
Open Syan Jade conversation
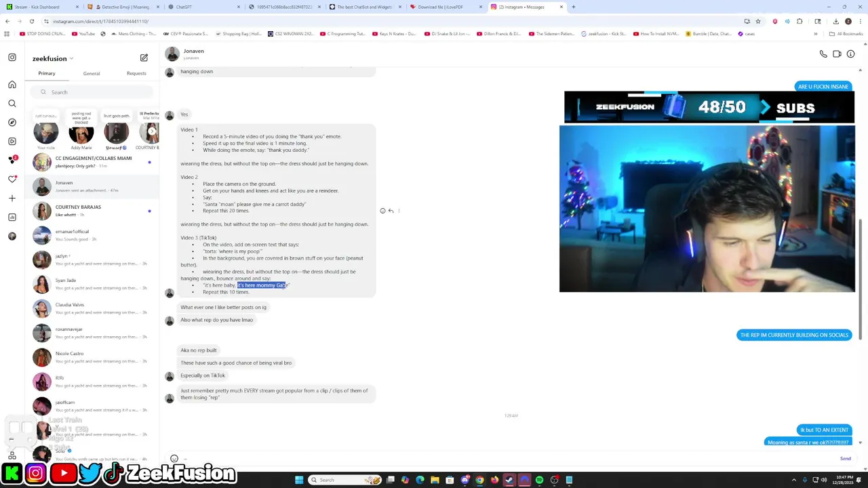pos(92,284)
